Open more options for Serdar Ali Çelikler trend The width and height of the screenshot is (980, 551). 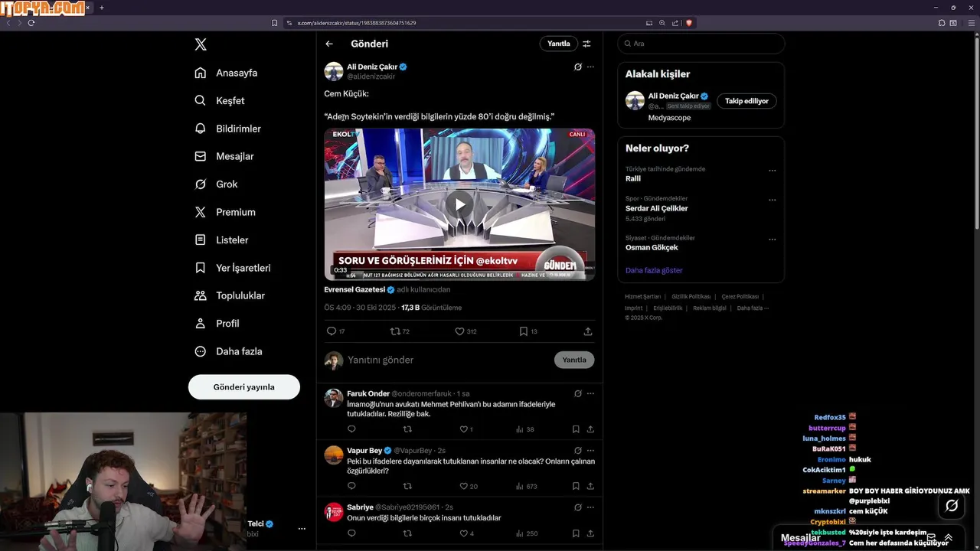[772, 201]
